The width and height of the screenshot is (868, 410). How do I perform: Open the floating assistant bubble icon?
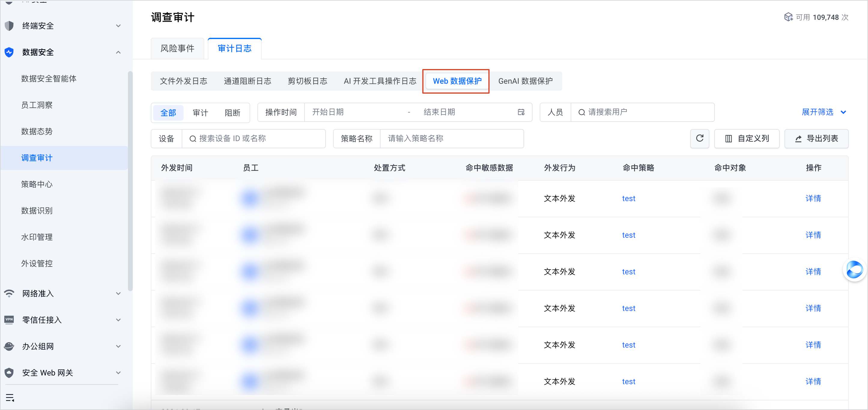click(854, 270)
